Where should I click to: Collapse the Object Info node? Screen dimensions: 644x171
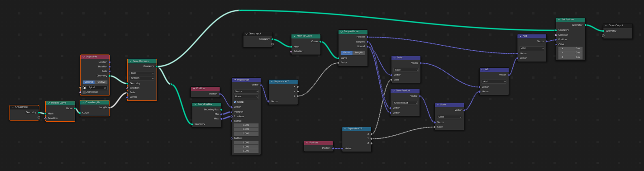pyautogui.click(x=84, y=57)
